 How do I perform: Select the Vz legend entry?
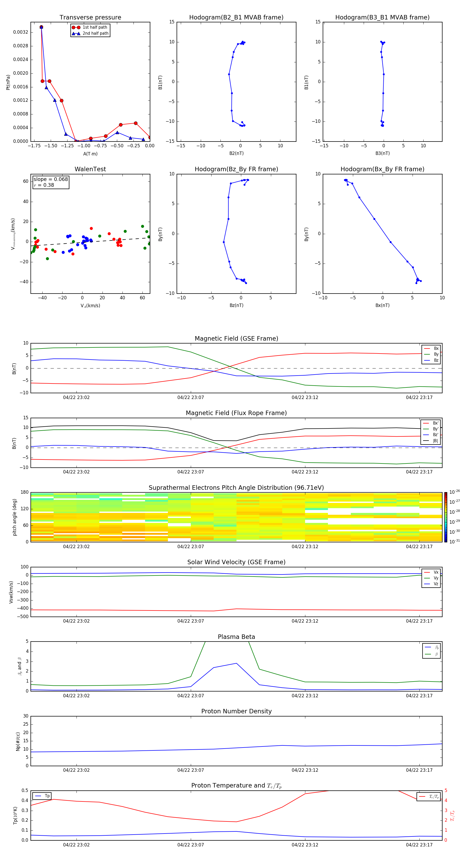431,584
